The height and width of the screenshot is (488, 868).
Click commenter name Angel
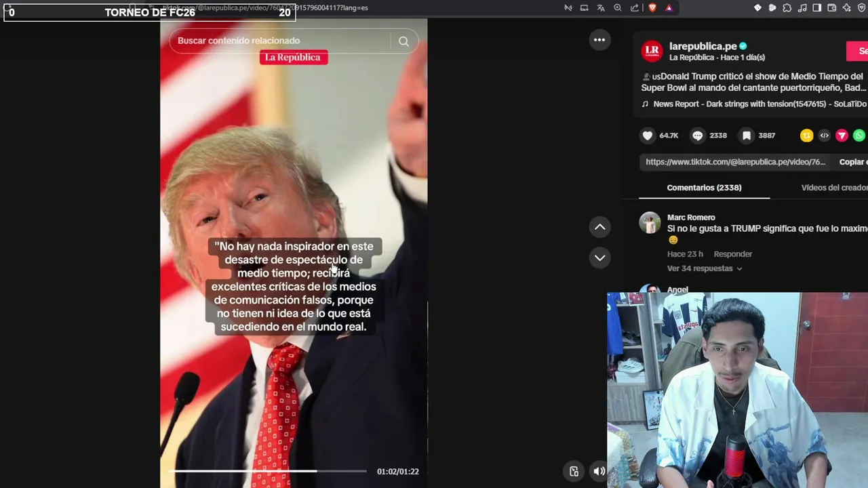point(677,289)
